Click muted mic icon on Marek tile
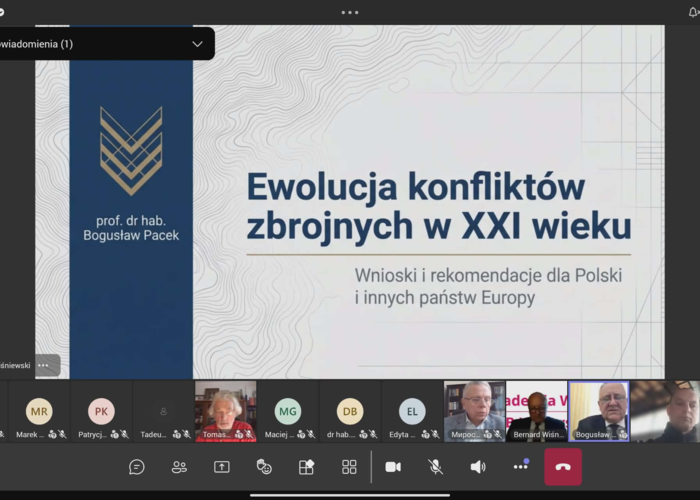The width and height of the screenshot is (700, 500). pyautogui.click(x=62, y=434)
